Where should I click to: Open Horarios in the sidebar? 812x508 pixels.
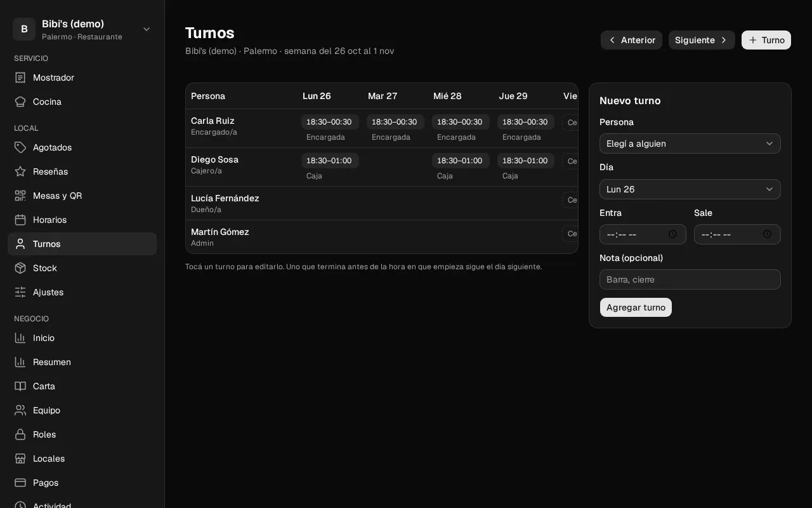pos(82,220)
